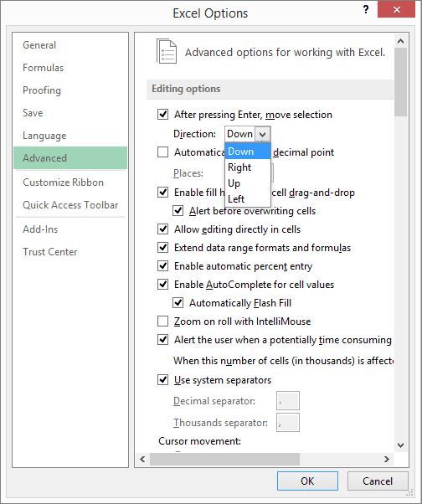Image resolution: width=422 pixels, height=504 pixels.
Task: Choose Left from the Direction list
Action: click(248, 198)
